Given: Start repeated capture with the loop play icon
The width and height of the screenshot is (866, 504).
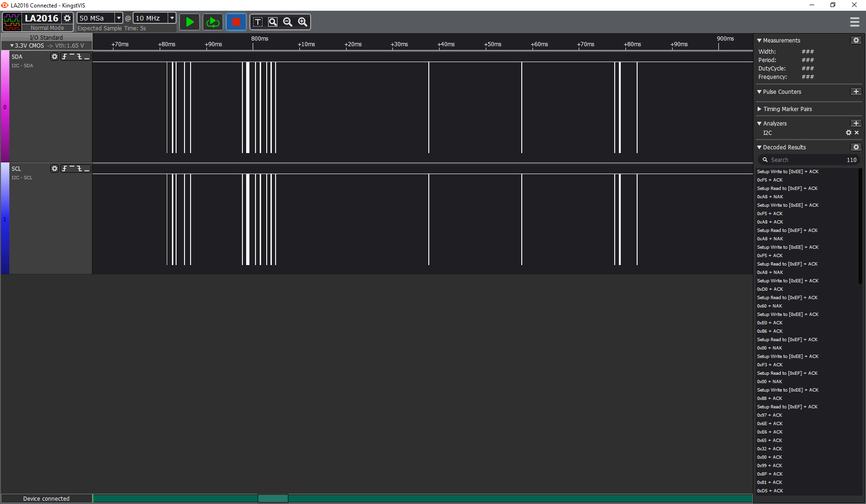Looking at the screenshot, I should [213, 22].
